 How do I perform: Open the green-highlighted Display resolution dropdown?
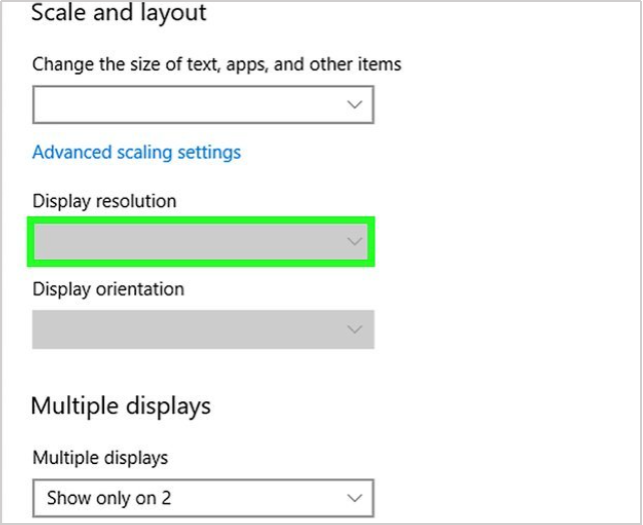(x=200, y=242)
